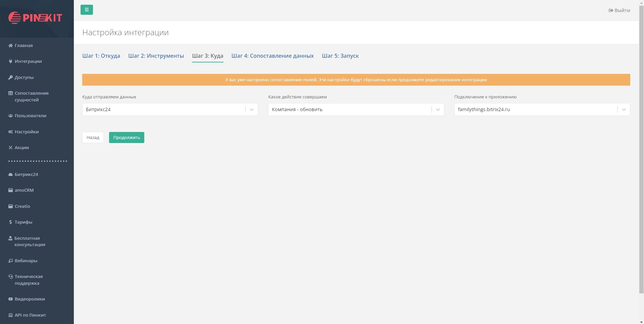The width and height of the screenshot is (644, 324).
Task: Switch to Шаг 1: Откуда tab
Action: click(x=101, y=56)
